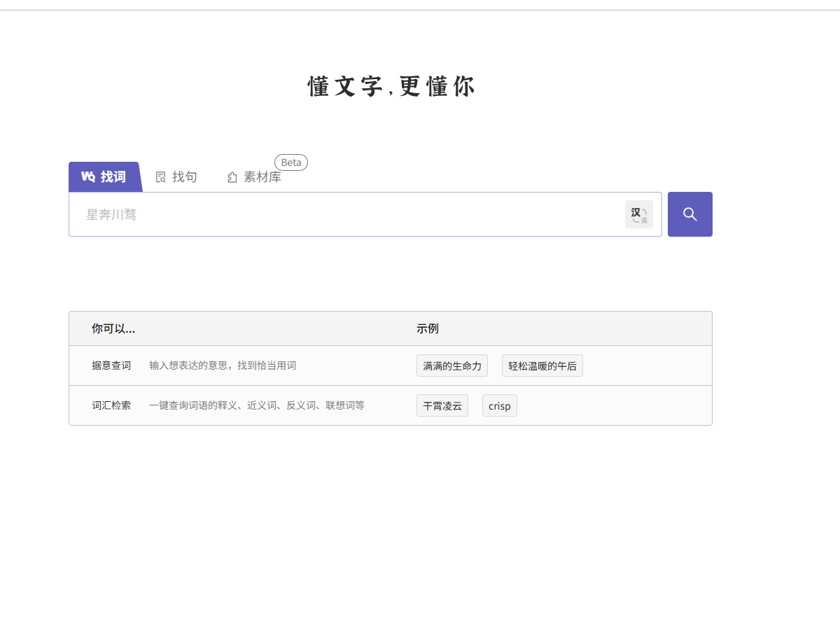The height and width of the screenshot is (633, 840).
Task: Choose the 轻松温暖的午后 example chip
Action: [x=542, y=366]
